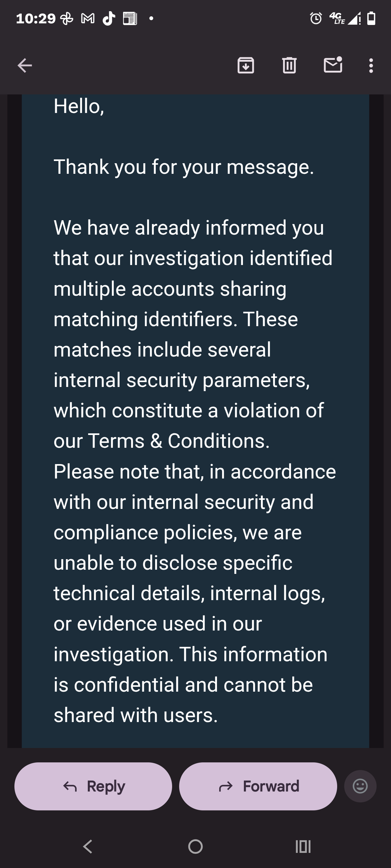
Task: Tap the news notification icon in status bar
Action: tap(130, 19)
